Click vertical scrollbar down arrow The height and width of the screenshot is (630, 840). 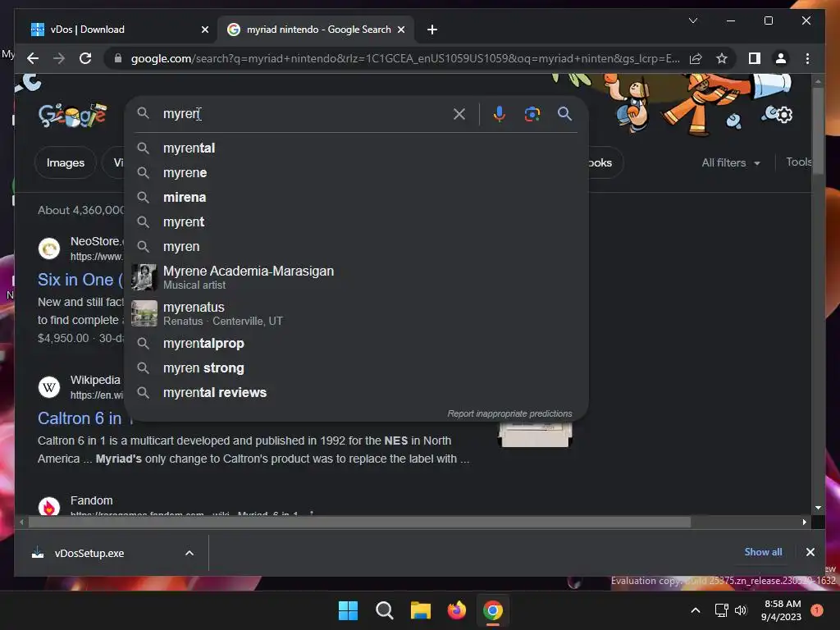click(x=818, y=507)
